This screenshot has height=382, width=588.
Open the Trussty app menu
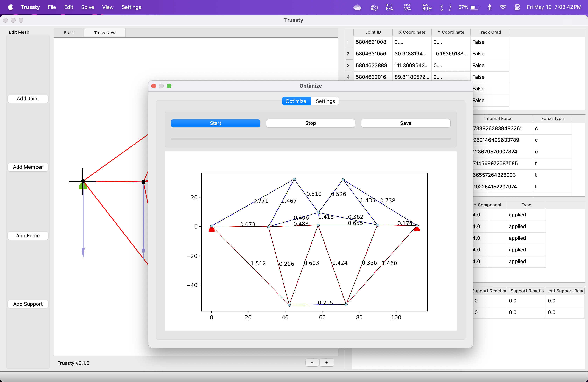30,7
